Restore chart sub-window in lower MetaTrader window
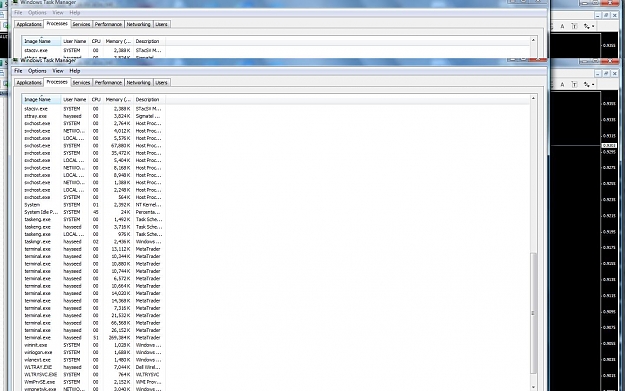This screenshot has width=625, height=391. coord(606,73)
